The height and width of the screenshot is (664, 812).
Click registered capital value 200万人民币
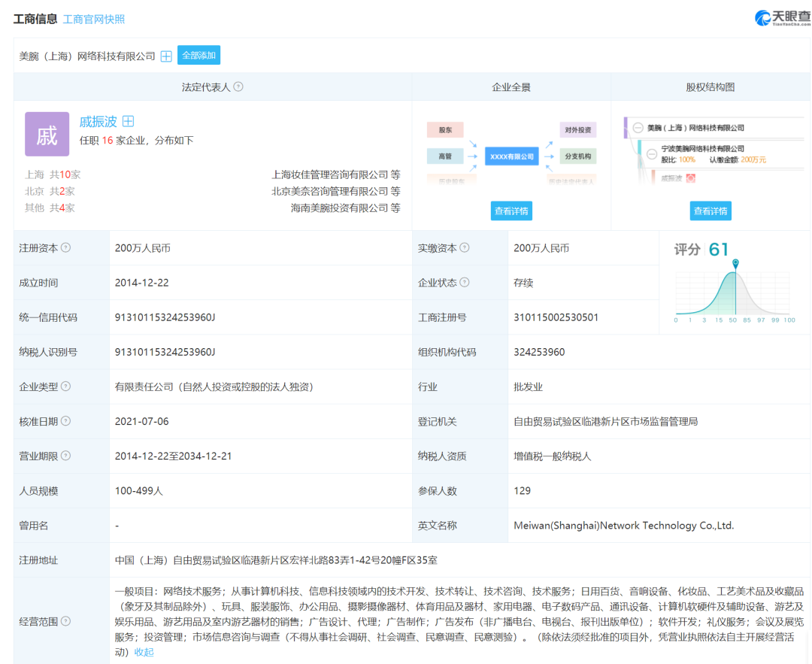click(142, 248)
